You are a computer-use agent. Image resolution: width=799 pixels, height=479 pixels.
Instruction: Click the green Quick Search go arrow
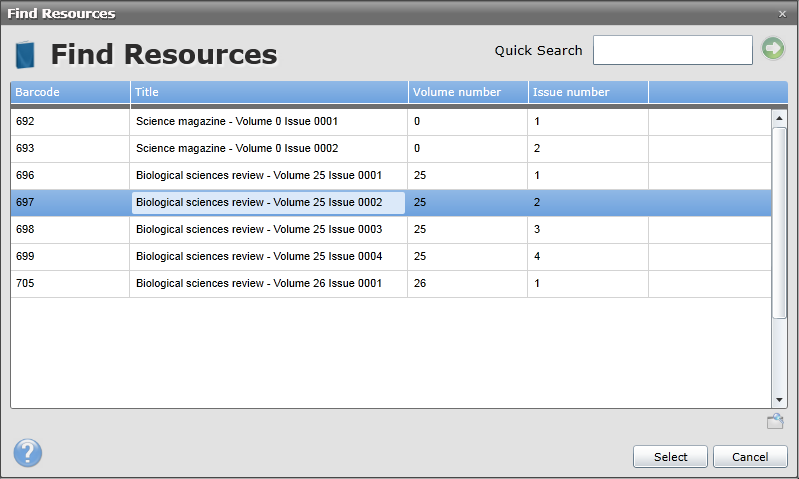(x=773, y=49)
